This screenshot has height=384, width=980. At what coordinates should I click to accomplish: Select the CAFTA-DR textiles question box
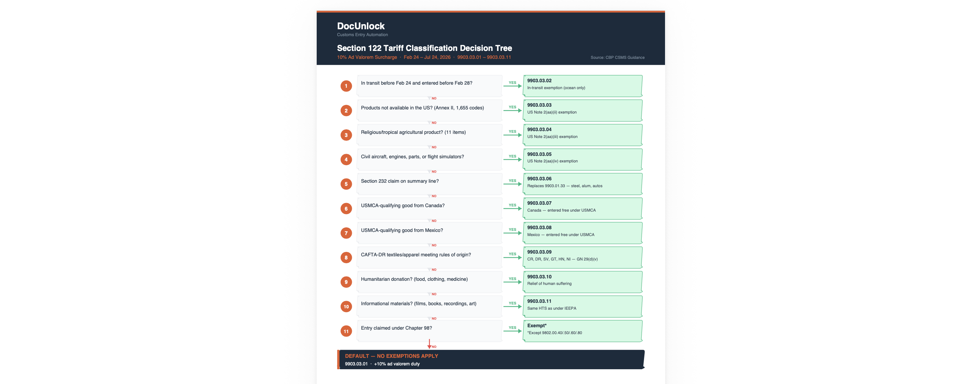point(429,257)
